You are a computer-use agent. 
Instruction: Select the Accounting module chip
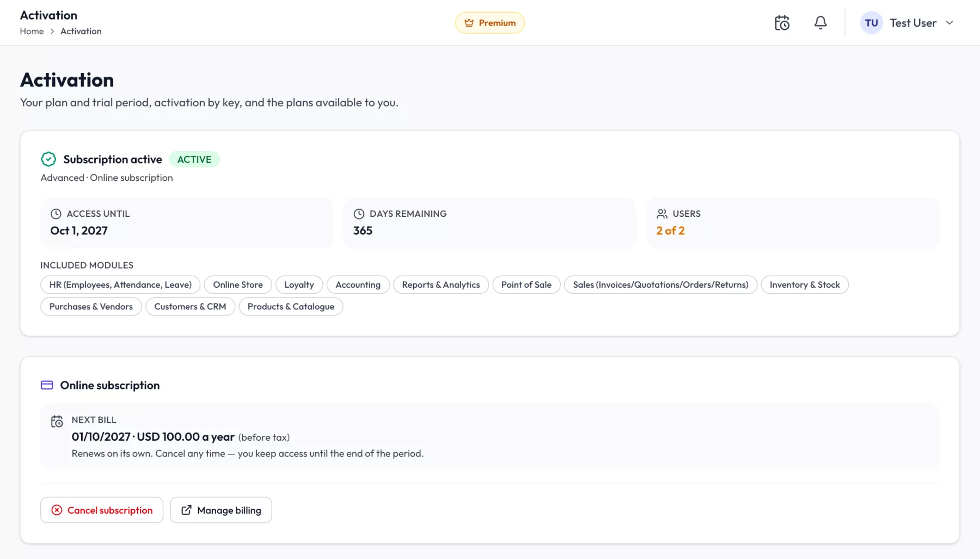358,284
